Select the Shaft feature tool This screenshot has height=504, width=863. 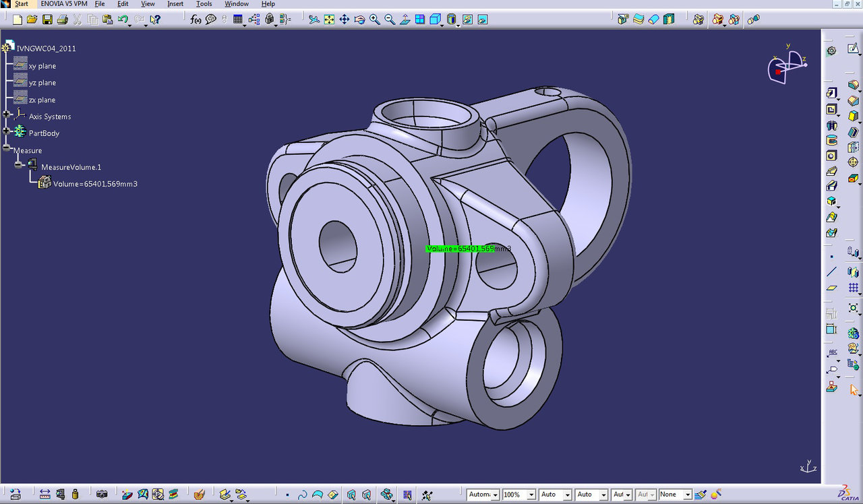(831, 125)
